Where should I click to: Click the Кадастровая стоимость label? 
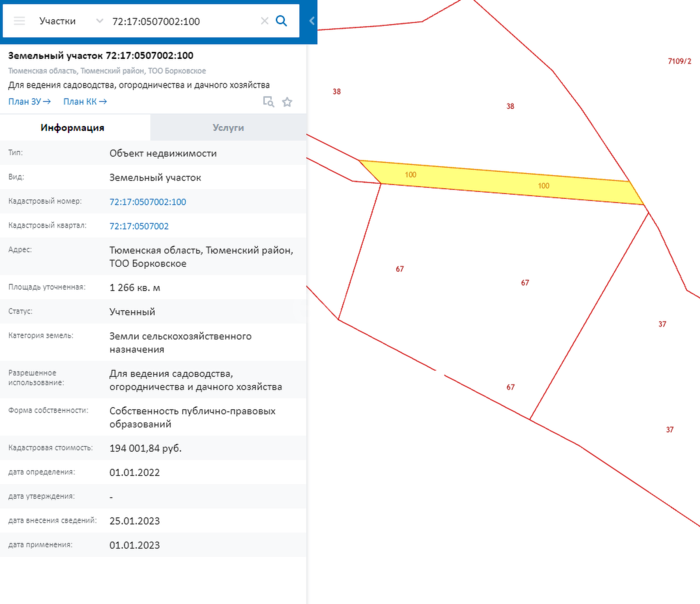pos(50,448)
